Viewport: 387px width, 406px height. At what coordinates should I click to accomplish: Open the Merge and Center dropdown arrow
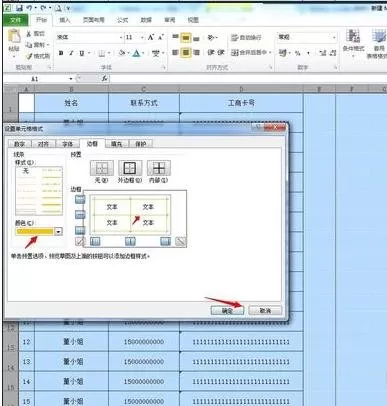tap(270, 52)
